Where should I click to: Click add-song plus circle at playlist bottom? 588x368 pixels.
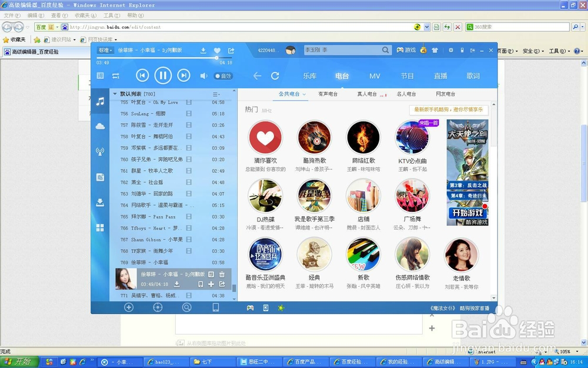tap(129, 307)
